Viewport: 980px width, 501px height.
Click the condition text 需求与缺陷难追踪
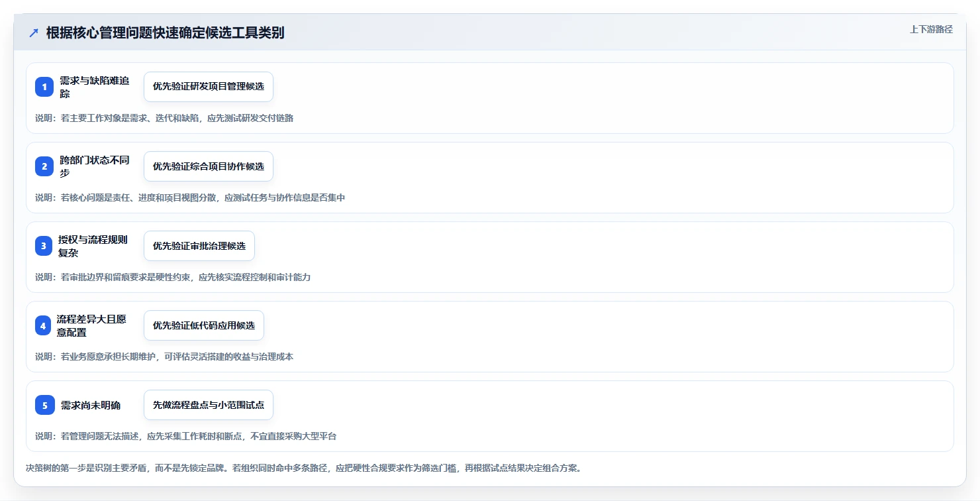click(x=95, y=87)
